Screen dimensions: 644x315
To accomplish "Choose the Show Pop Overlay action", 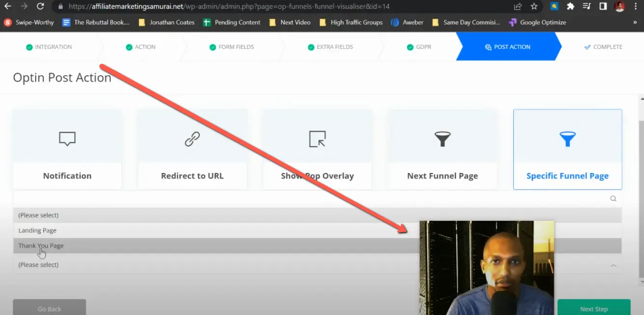I will (317, 139).
